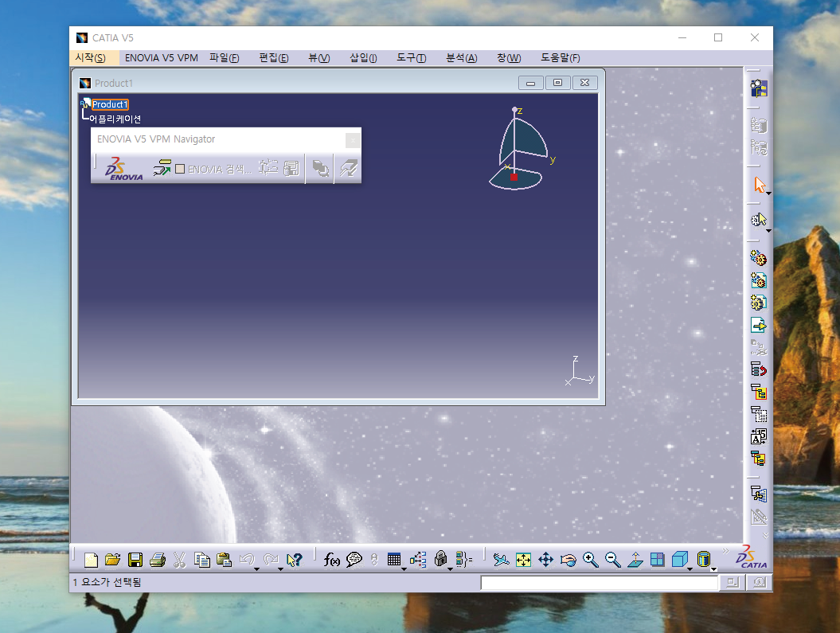Insert a New Component from right toolbar
The image size is (840, 633).
[x=759, y=259]
